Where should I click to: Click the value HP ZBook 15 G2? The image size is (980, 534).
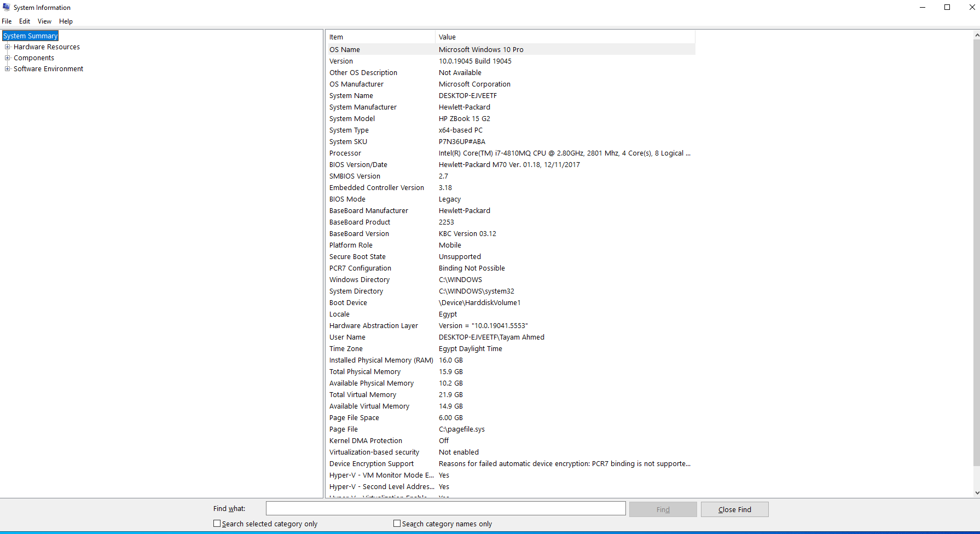pos(464,119)
